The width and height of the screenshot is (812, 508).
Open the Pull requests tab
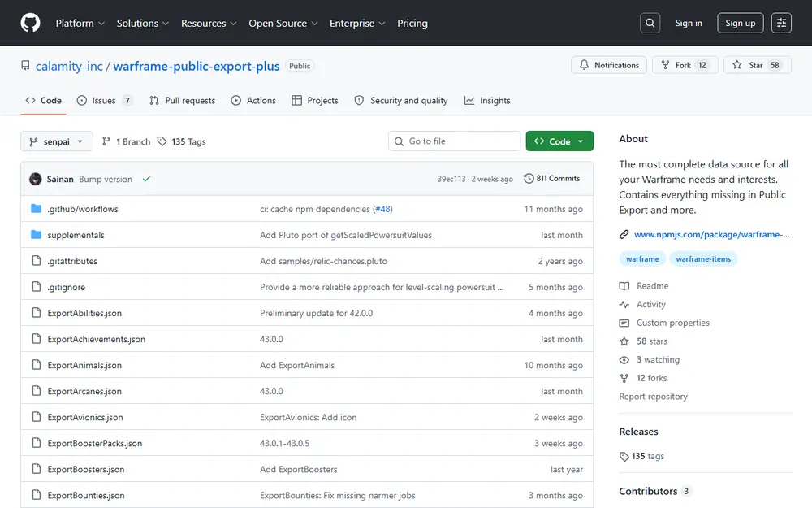click(182, 101)
